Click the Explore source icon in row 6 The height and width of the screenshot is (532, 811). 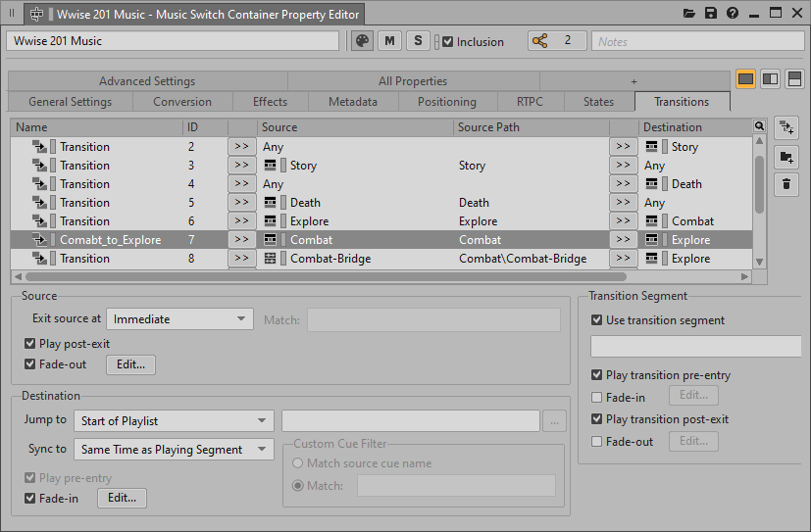pyautogui.click(x=270, y=221)
